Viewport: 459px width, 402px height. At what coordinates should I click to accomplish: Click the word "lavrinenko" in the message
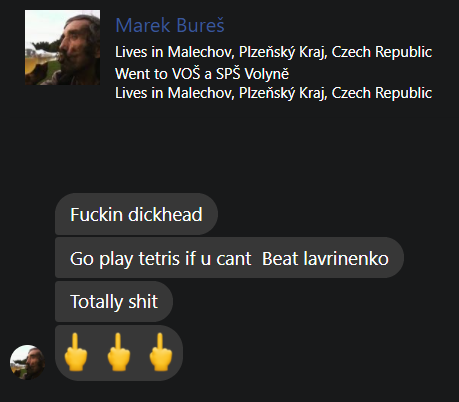point(346,259)
